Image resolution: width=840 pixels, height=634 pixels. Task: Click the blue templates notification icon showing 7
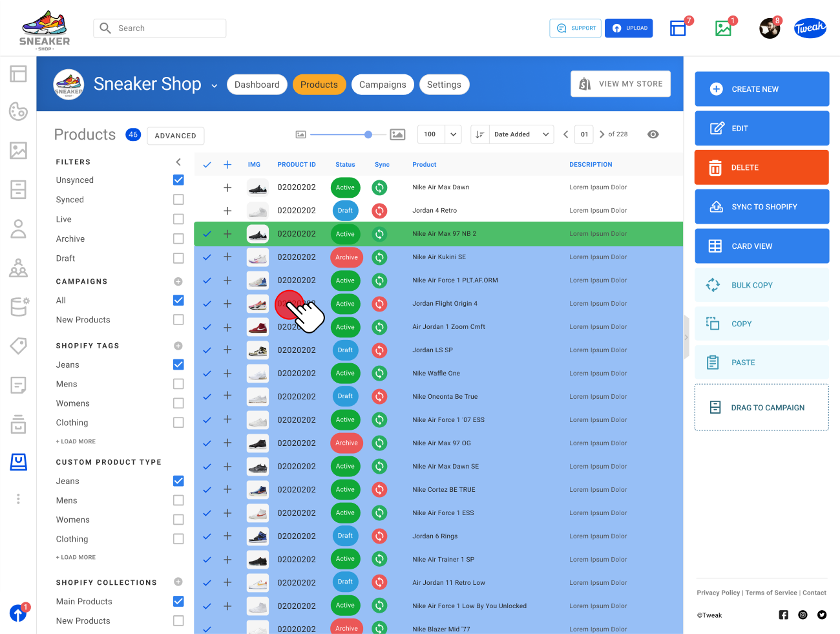click(x=679, y=28)
